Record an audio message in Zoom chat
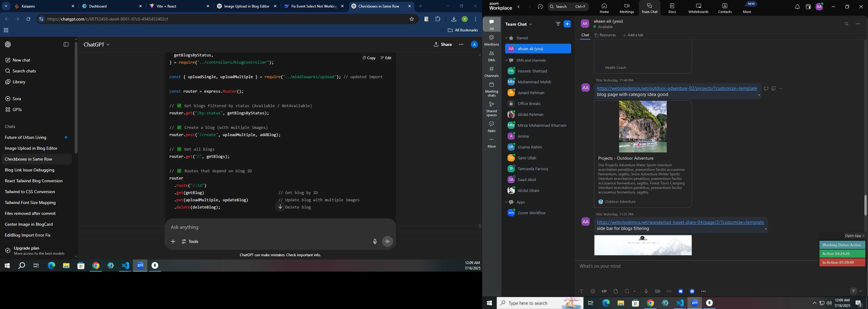The width and height of the screenshot is (868, 309). point(646,291)
